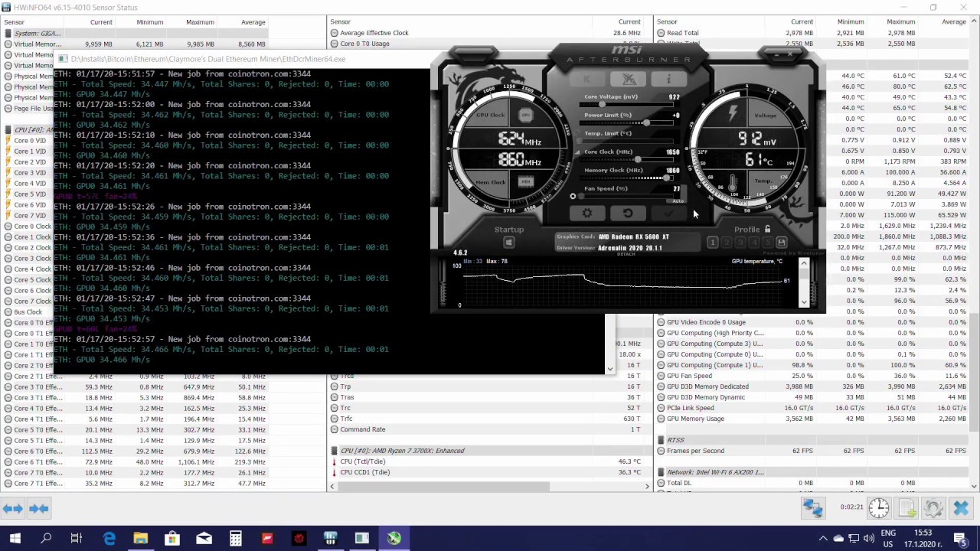Screen dimensions: 980x551
Task: Open Microsoft Edge from taskbar
Action: coord(109,539)
